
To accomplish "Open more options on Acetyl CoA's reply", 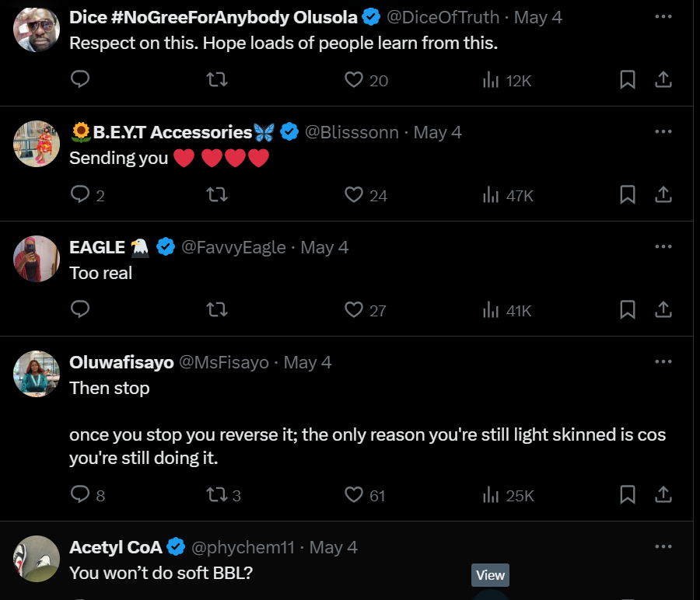I will (663, 546).
